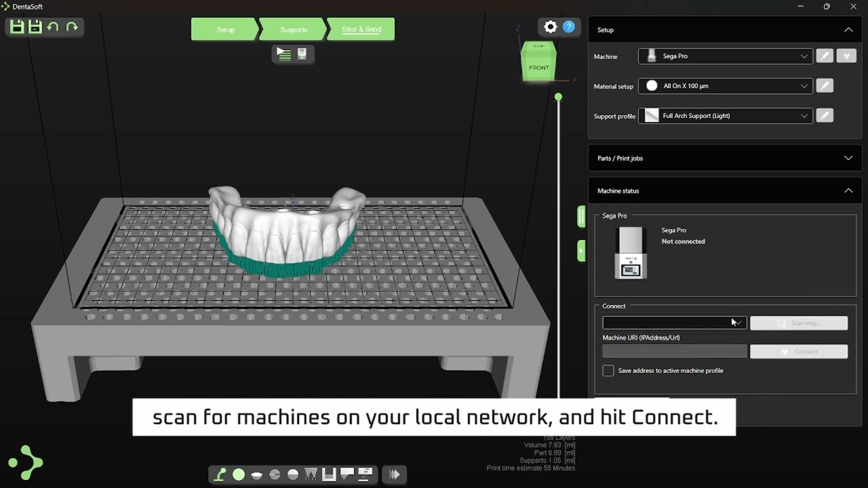Collapse the Machine status section
Image resolution: width=868 pixels, height=488 pixels.
coord(848,190)
